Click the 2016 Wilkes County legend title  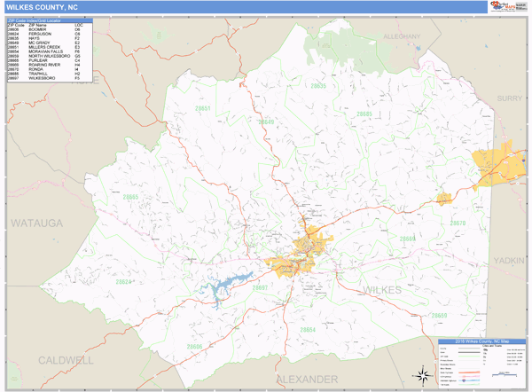click(482, 341)
